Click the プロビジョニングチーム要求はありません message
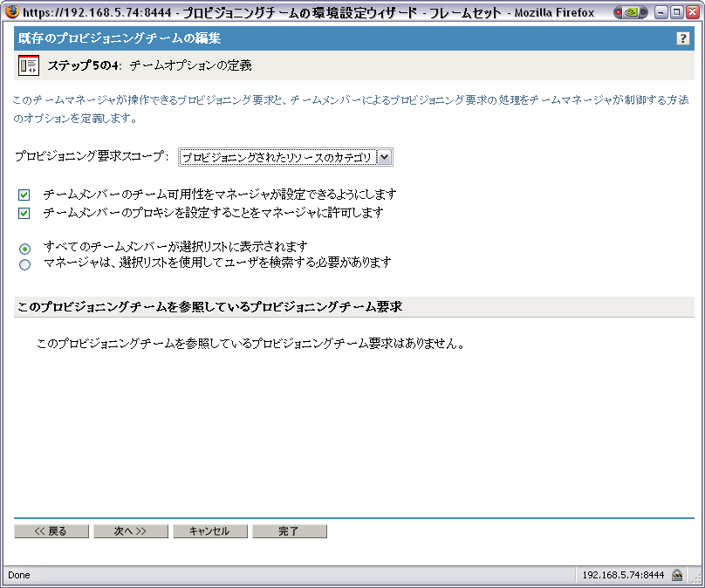Viewport: 705px width, 588px height. tap(250, 344)
